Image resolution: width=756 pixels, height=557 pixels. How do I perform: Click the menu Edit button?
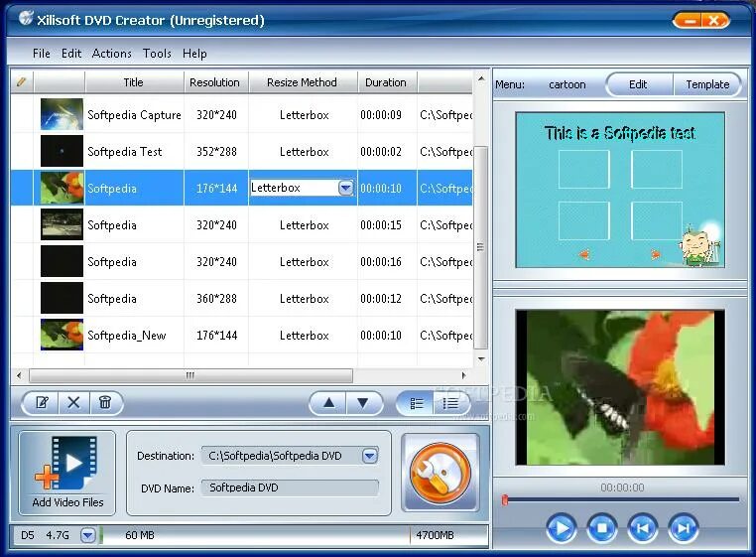tap(638, 84)
